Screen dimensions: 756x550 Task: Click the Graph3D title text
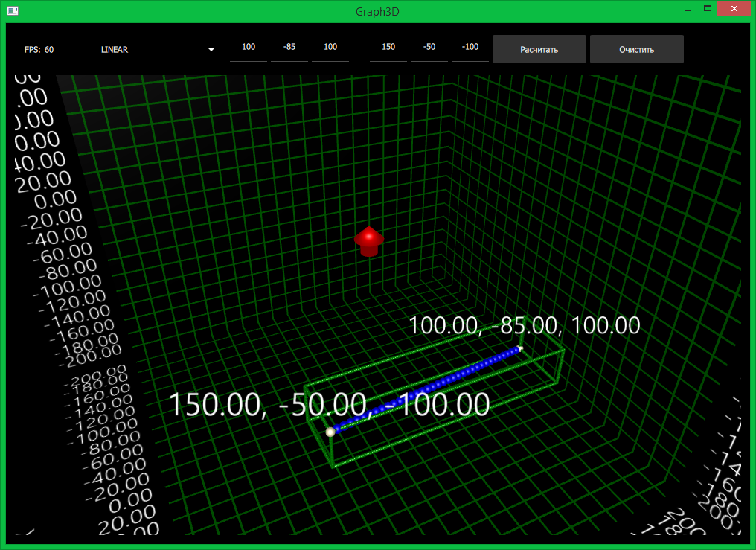pyautogui.click(x=377, y=12)
